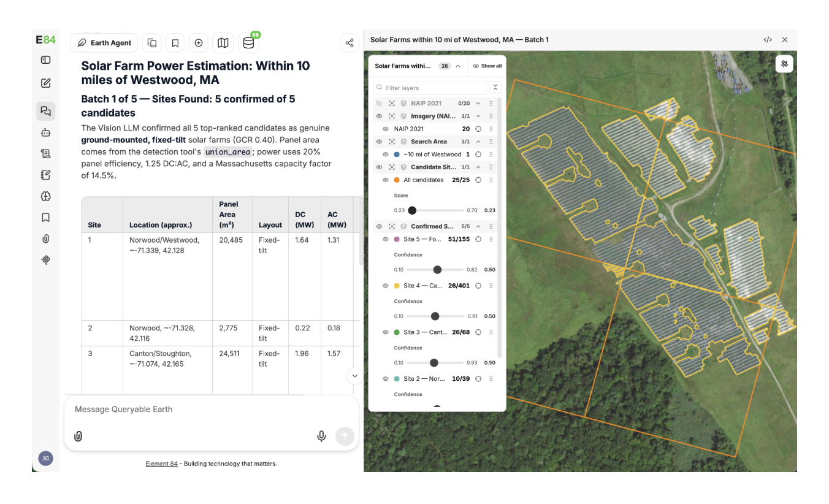Zoom to Site 4 layer extent
829x504 pixels.
click(x=478, y=286)
